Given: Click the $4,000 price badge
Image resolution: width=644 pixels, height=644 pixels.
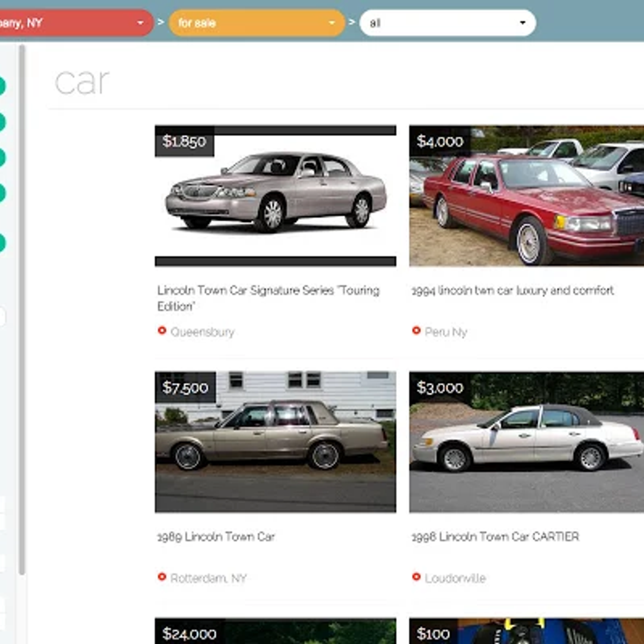Looking at the screenshot, I should (440, 141).
